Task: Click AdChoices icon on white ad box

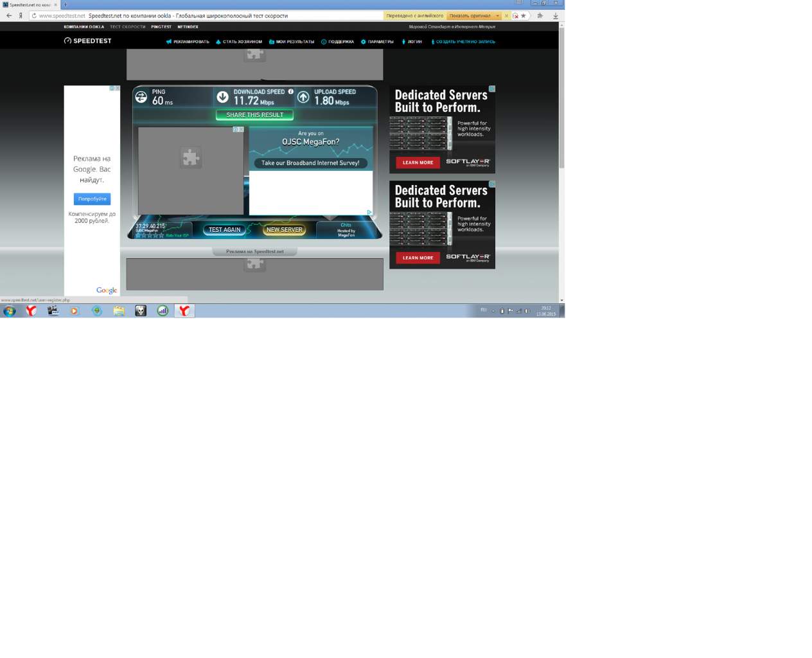Action: tap(369, 212)
